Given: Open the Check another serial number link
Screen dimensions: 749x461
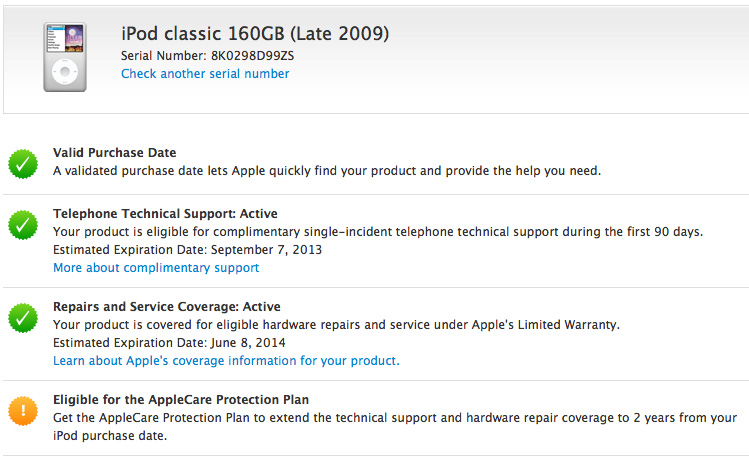Looking at the screenshot, I should [205, 74].
